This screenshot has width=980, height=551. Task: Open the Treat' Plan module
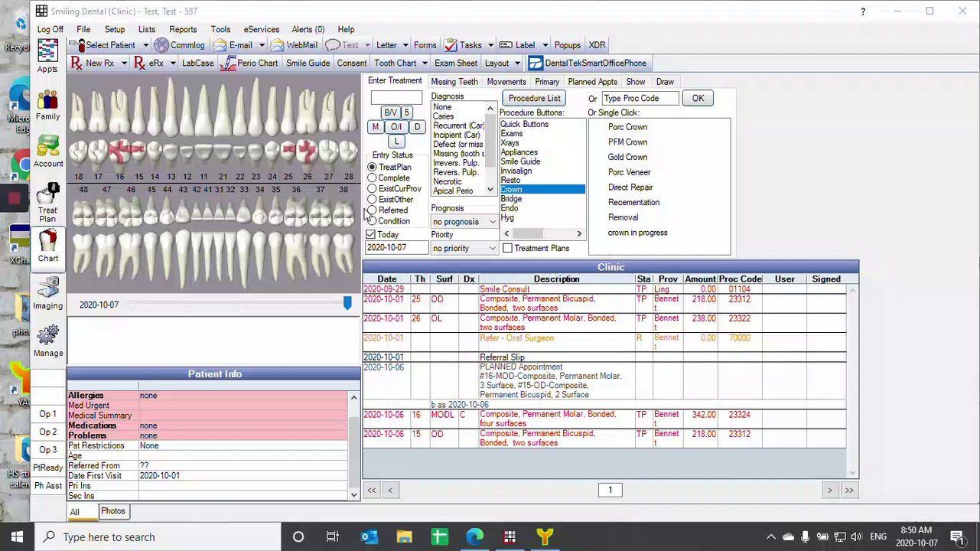(47, 201)
